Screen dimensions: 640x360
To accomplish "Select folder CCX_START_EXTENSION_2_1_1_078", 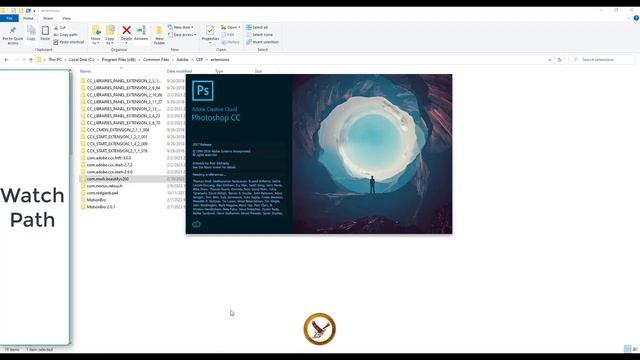I will pos(117,151).
